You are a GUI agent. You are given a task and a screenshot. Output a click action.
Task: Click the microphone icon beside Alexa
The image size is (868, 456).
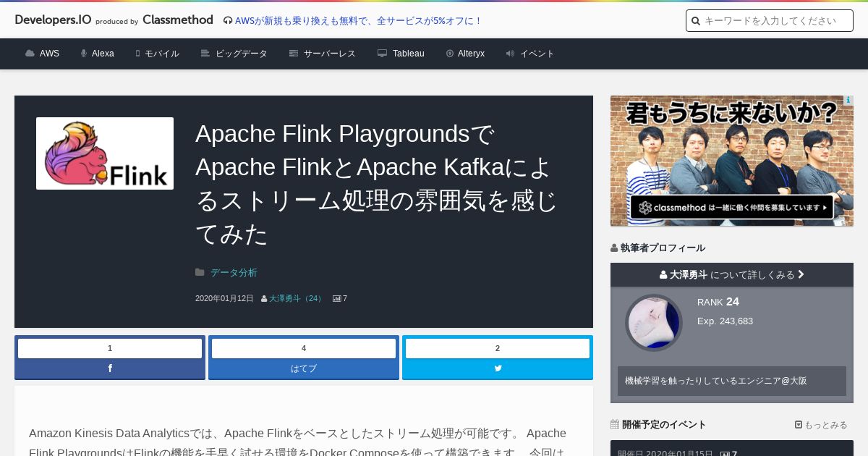[84, 54]
